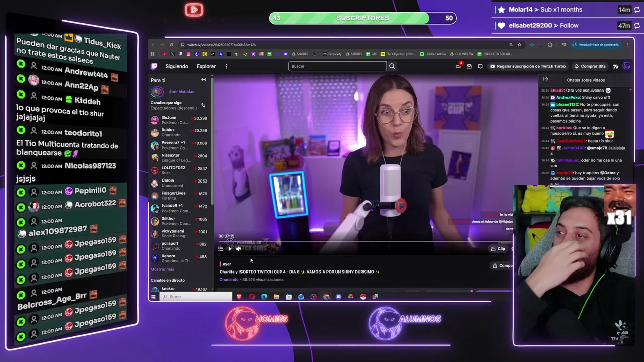Click Regalar suscripción de Twitch Turbo button

(528, 66)
